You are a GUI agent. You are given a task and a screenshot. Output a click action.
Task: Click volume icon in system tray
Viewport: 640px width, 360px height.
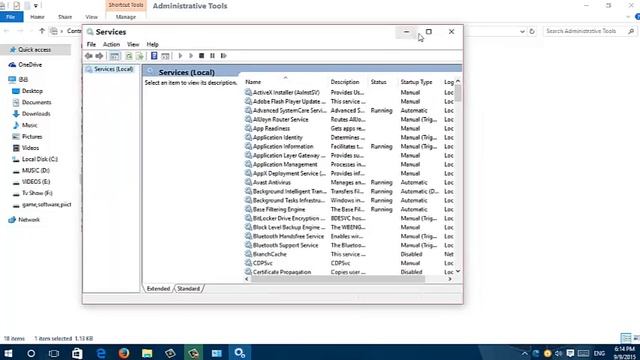pyautogui.click(x=559, y=353)
